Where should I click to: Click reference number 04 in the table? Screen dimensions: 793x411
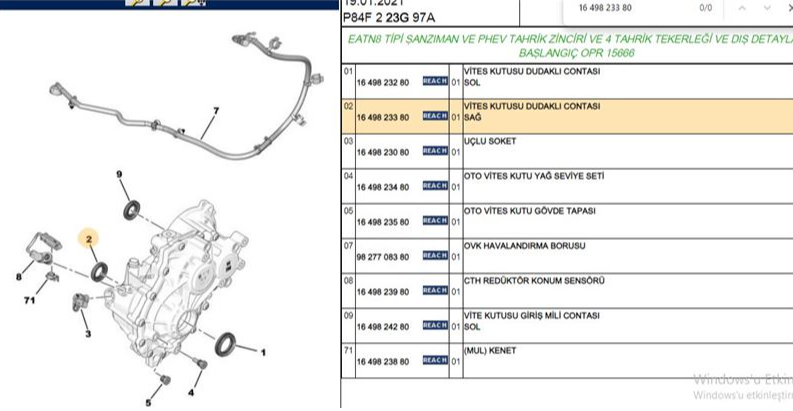point(348,176)
